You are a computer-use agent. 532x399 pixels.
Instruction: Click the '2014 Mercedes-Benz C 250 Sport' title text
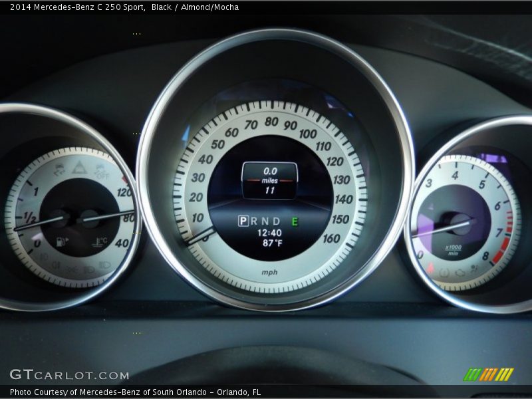(78, 7)
